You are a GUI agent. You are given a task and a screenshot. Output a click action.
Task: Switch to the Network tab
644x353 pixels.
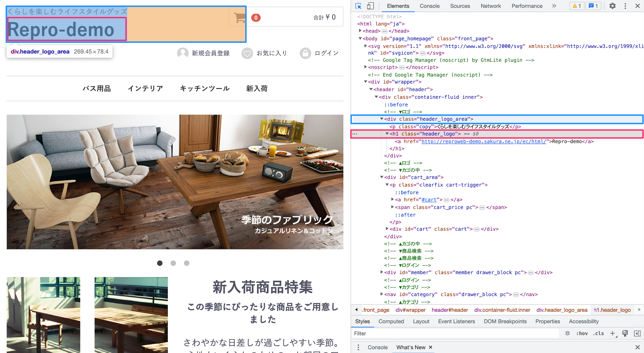click(490, 6)
